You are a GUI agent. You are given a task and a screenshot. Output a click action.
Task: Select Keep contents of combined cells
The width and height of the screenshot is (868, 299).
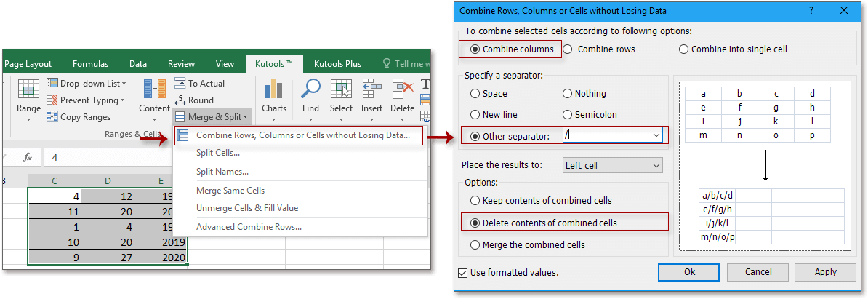[475, 201]
